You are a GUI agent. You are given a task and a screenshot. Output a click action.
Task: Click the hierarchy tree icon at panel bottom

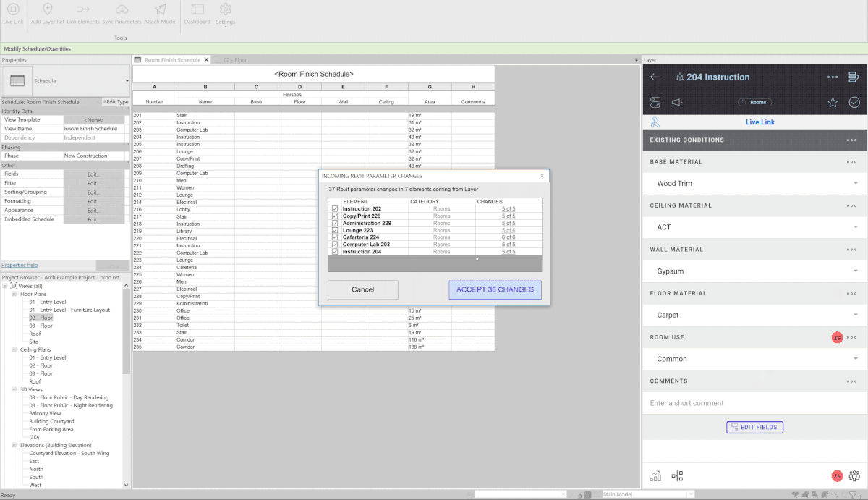[x=677, y=476]
